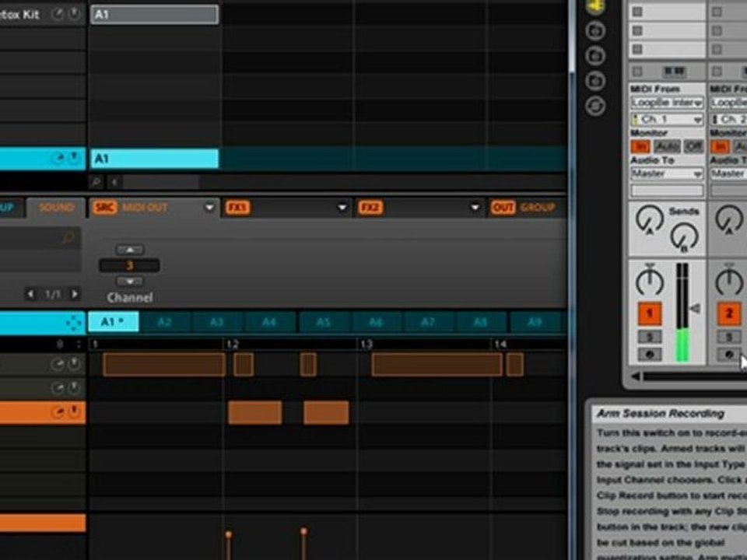Arm track 2 for session recording
The height and width of the screenshot is (560, 747).
click(729, 355)
